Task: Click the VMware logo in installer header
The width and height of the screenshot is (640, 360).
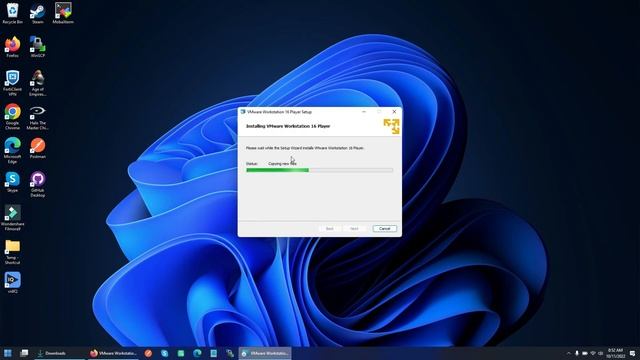Action: coord(391,126)
